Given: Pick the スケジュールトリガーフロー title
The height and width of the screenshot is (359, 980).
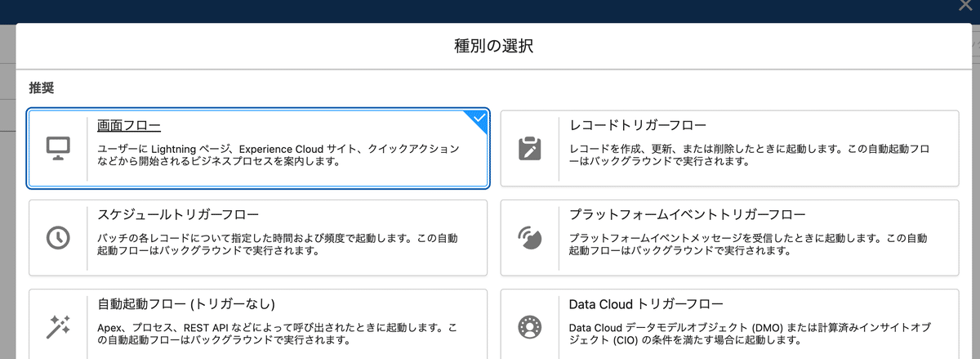Looking at the screenshot, I should click(178, 215).
